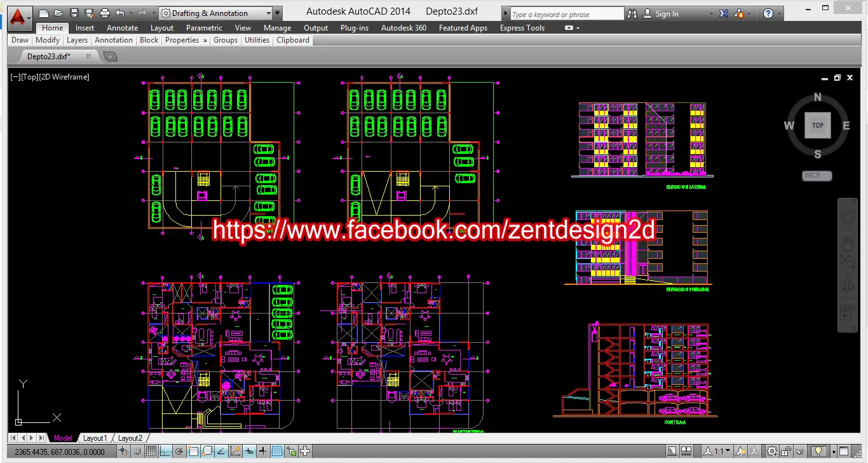Open the collapsed Layers panel
This screenshot has height=463, width=868.
77,40
